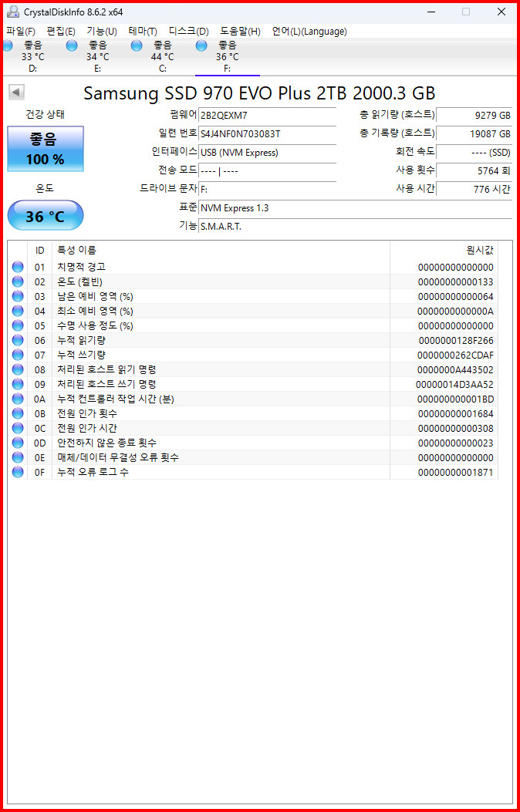Viewport: 520px width, 812px height.
Task: Click the 드라이브 문자 field showing F:
Action: coord(267,190)
